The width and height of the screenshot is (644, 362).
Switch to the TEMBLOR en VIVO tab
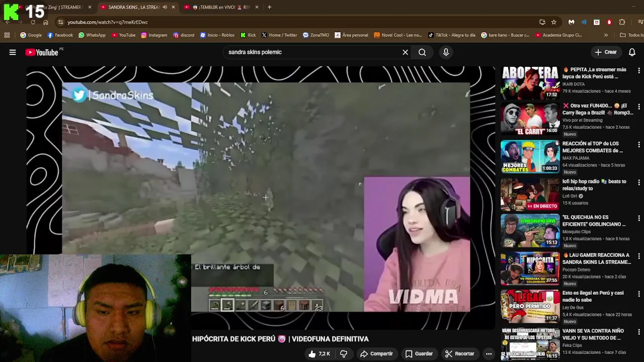coord(221,7)
